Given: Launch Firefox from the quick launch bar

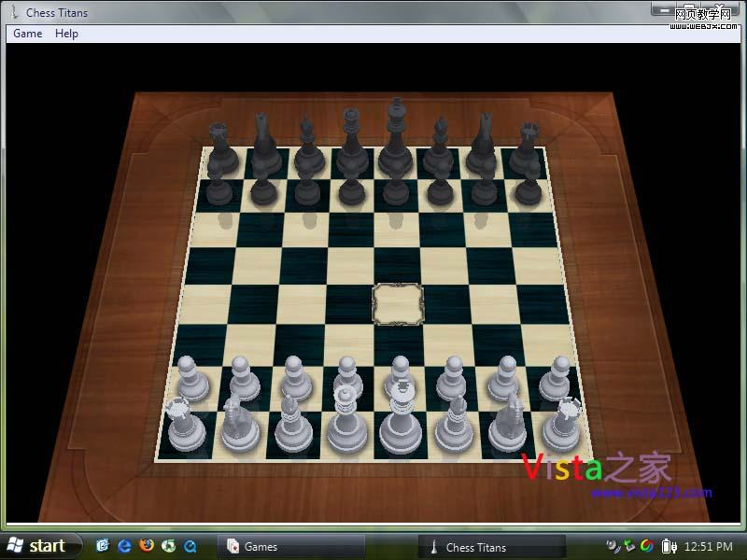Looking at the screenshot, I should point(146,547).
